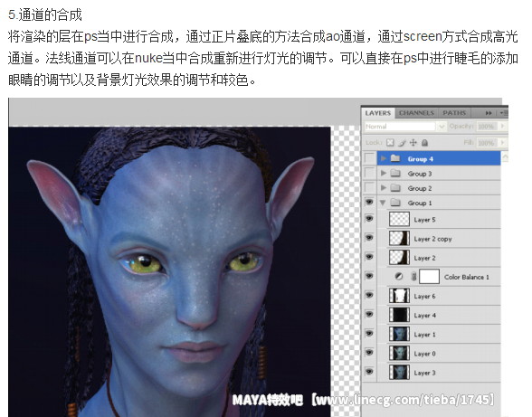532x417 pixels.
Task: Enable lock all padlock icon
Action: (424, 143)
